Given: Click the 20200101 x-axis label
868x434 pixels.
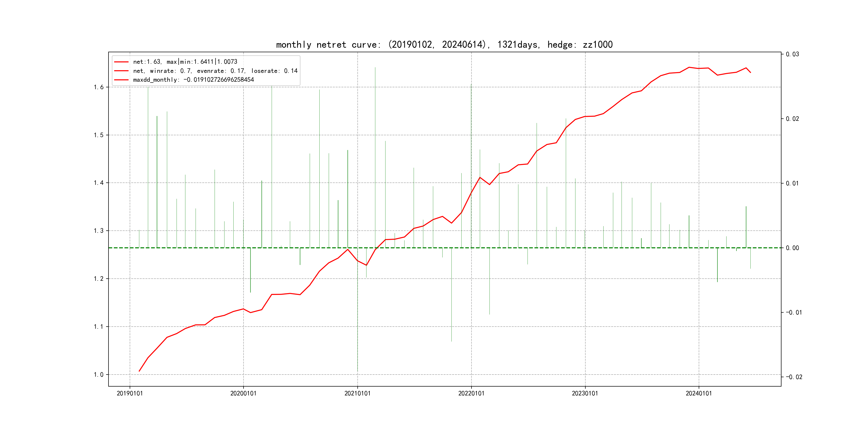Looking at the screenshot, I should [x=243, y=393].
